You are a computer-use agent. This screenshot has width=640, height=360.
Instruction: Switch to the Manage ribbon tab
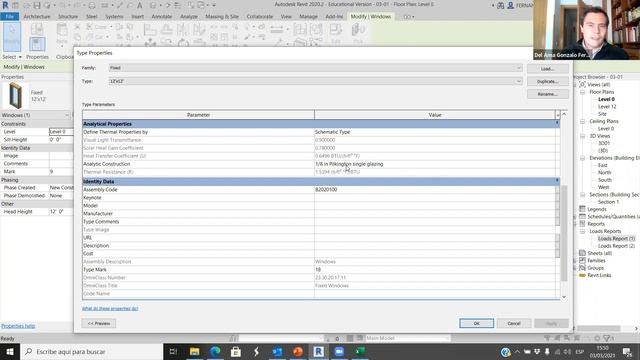[x=309, y=17]
